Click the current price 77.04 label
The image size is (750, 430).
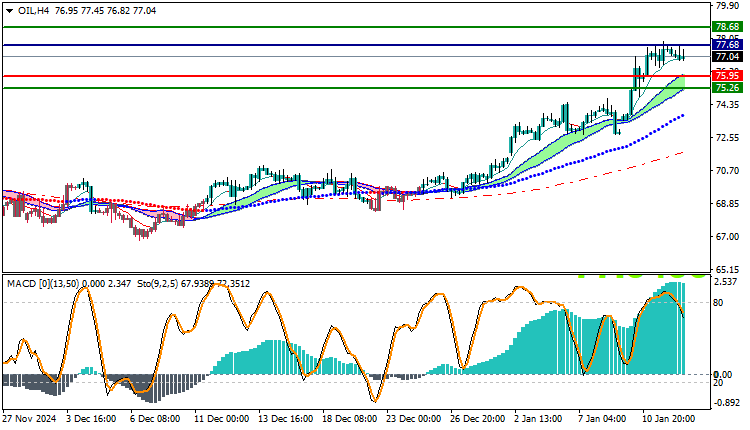pos(727,57)
